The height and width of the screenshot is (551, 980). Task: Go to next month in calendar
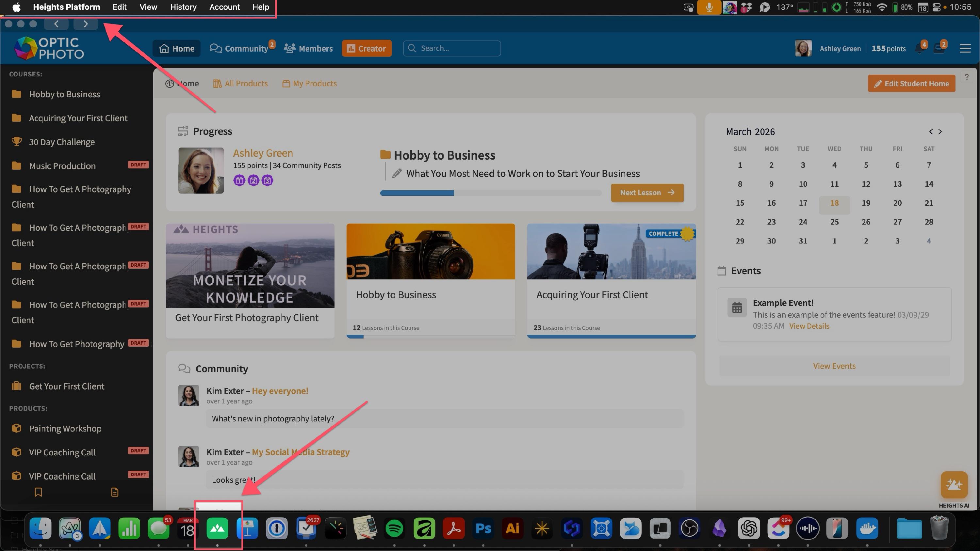coord(940,132)
